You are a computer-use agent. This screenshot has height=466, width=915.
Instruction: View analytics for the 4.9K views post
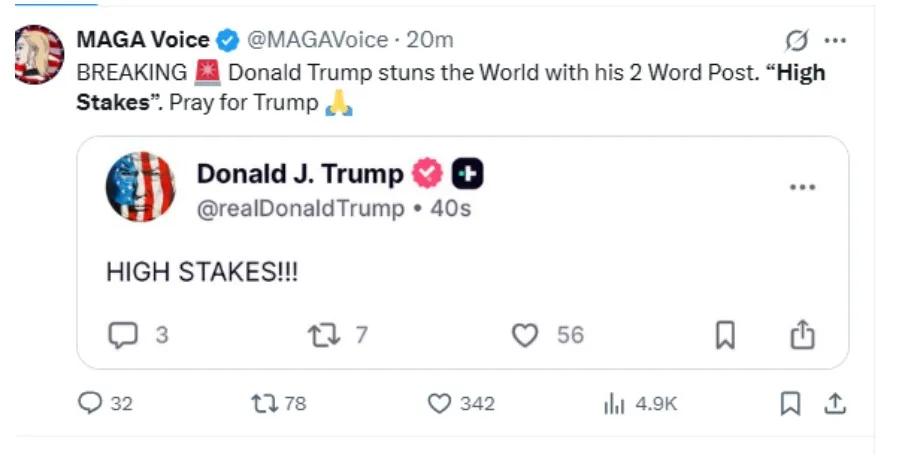pyautogui.click(x=614, y=404)
